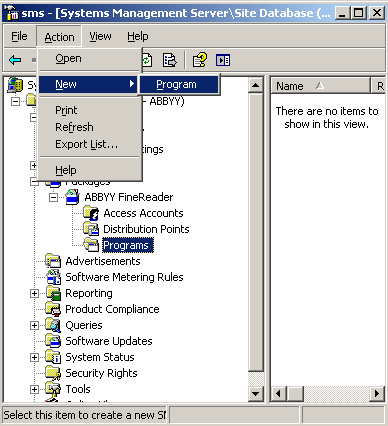Click the Queries tree label
Screen dimensions: 388x426
(84, 325)
